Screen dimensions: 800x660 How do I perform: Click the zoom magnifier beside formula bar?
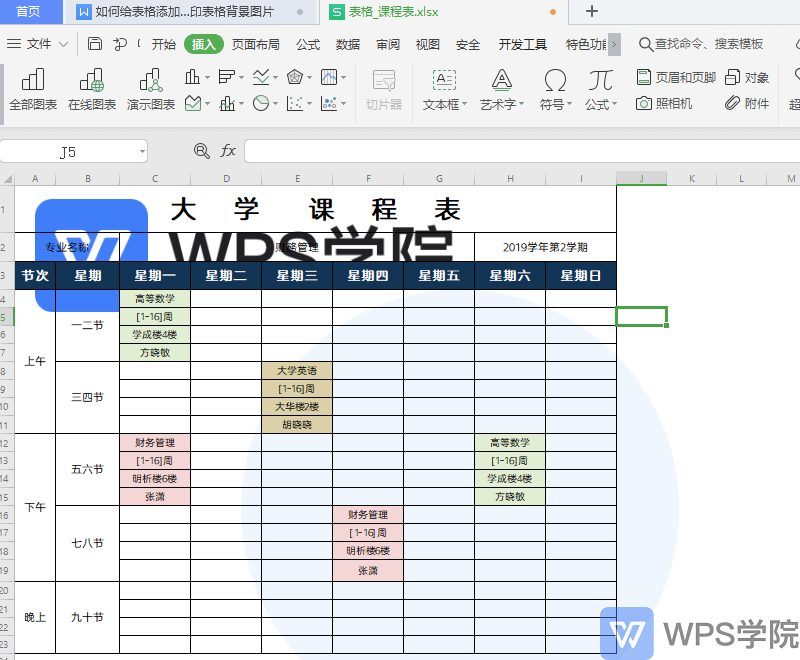(x=202, y=151)
